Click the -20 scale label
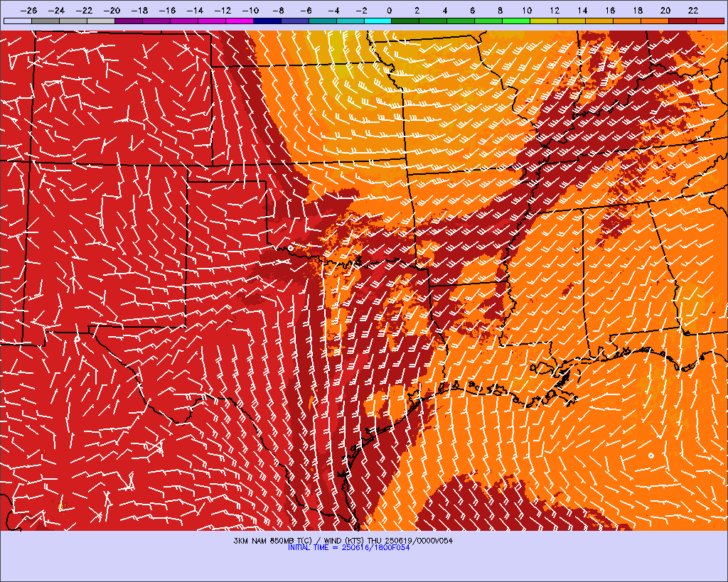728x582 pixels. click(112, 10)
